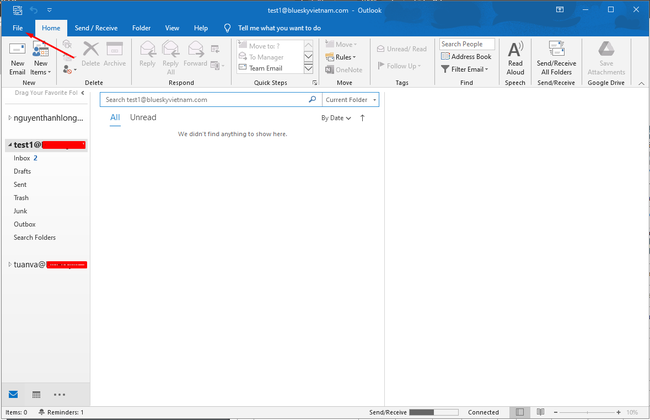Screen dimensions: 650x420
Task: Open the Filter Email dropdown
Action: point(465,69)
